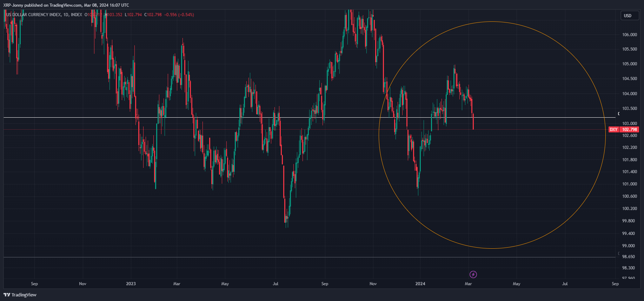Viewport: 644px width, 301px height.
Task: Click the 105.500 price axis label
Action: [630, 49]
